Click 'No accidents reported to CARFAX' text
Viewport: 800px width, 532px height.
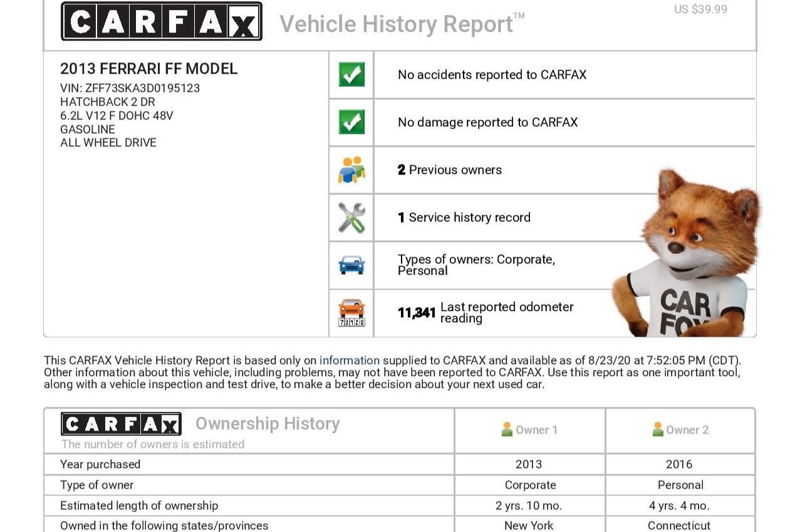click(x=492, y=74)
